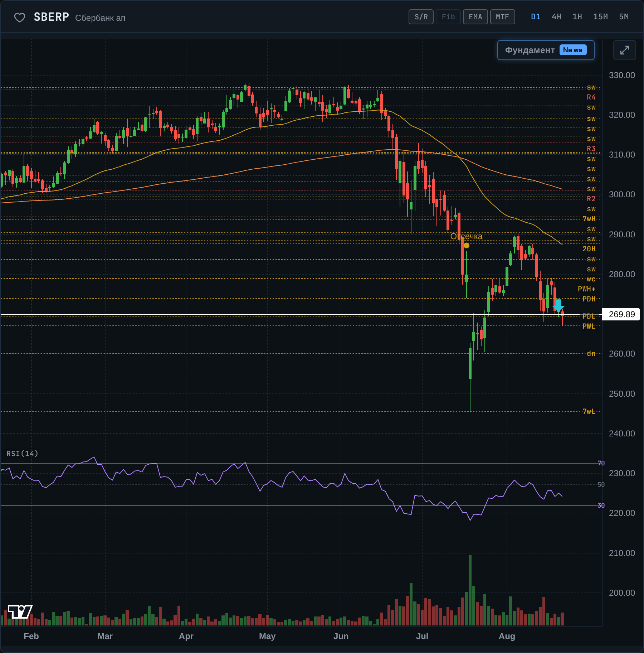
Task: Switch to 15M timeframe
Action: point(600,17)
